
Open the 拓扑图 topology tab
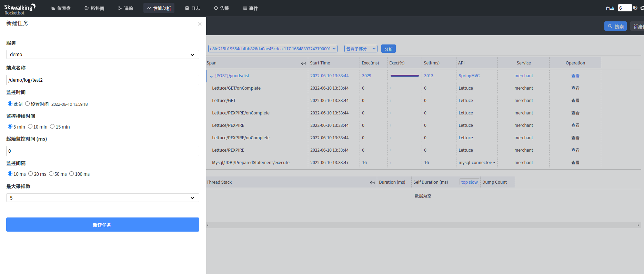[x=94, y=8]
